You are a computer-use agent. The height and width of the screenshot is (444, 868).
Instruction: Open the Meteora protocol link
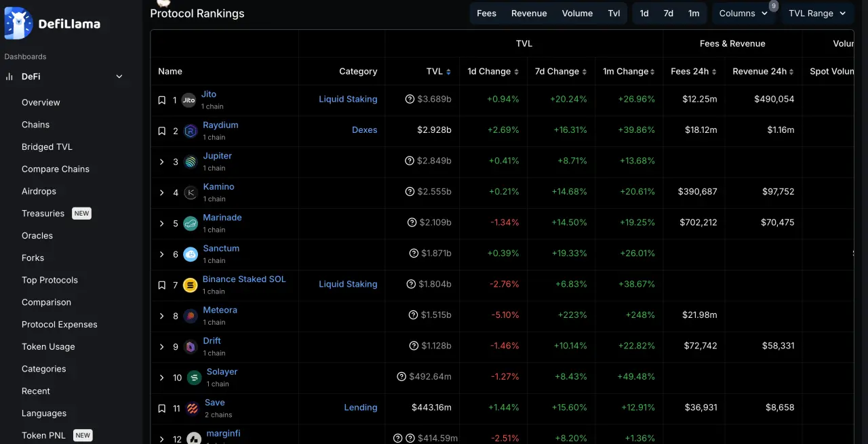click(x=220, y=310)
